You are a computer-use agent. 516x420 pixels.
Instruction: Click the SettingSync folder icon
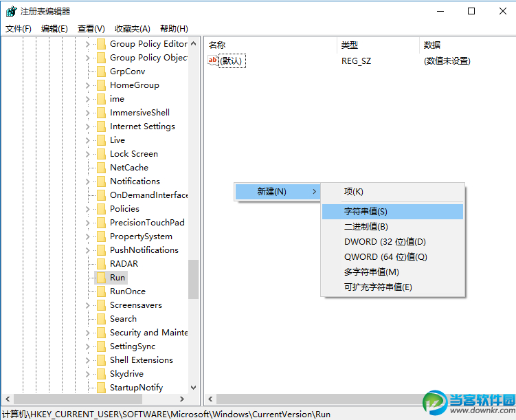[x=102, y=346]
